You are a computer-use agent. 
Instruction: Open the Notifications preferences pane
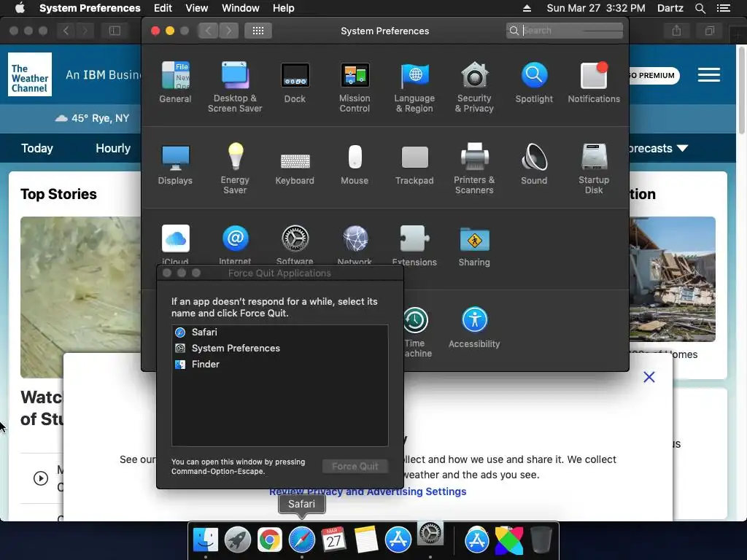[594, 82]
